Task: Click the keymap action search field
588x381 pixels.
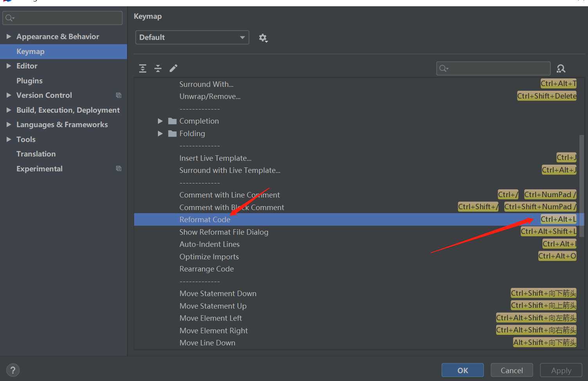Action: [x=493, y=68]
